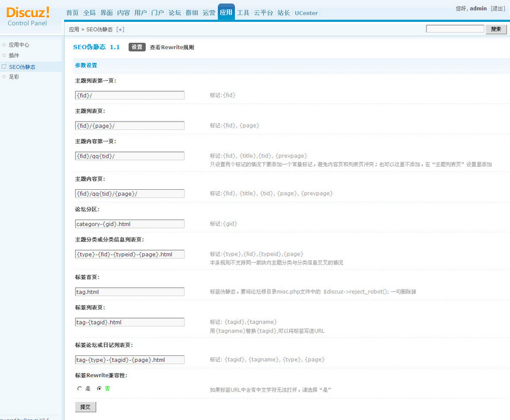Viewport: 510px width, 420px height.
Task: Click the Discuz! Control Panel logo
Action: [x=28, y=16]
